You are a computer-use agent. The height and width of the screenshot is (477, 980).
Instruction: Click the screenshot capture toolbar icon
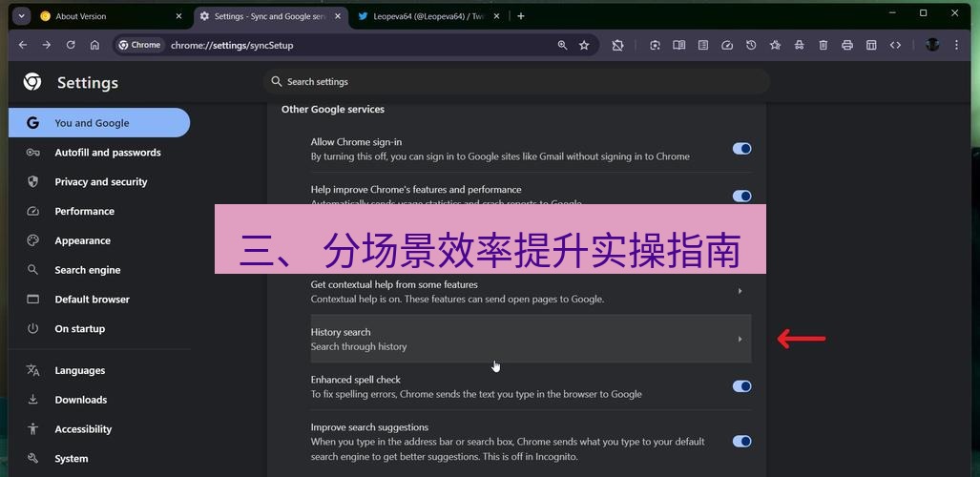point(655,45)
